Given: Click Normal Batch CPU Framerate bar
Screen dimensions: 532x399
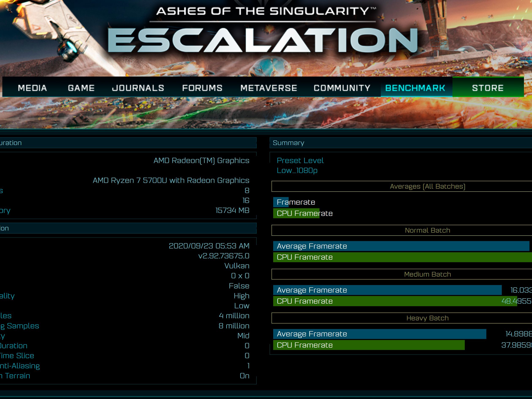Looking at the screenshot, I should tap(403, 257).
